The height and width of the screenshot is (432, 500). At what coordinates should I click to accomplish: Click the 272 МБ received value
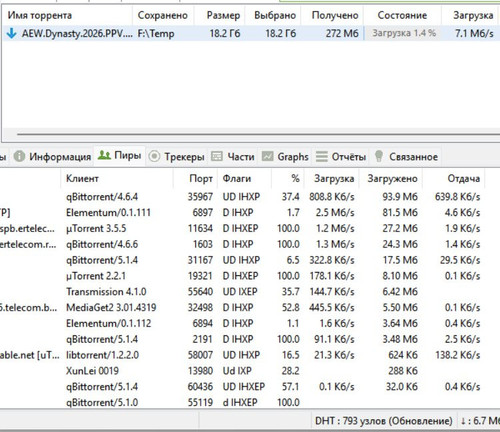coord(342,33)
